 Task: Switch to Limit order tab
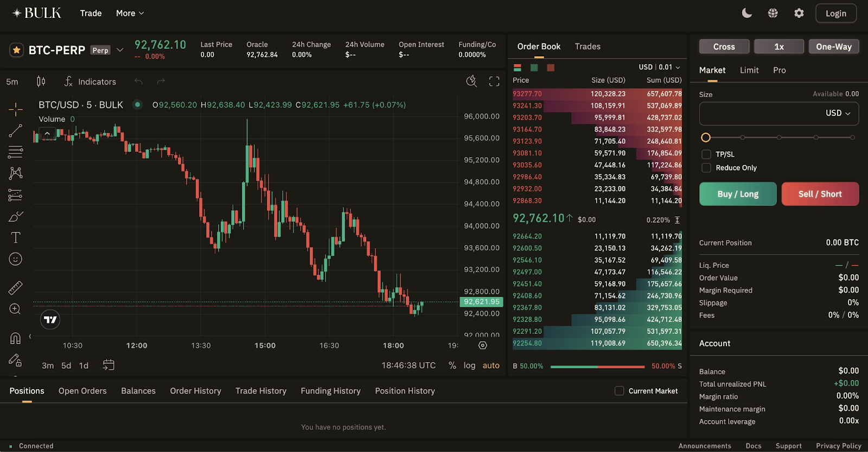(x=749, y=70)
